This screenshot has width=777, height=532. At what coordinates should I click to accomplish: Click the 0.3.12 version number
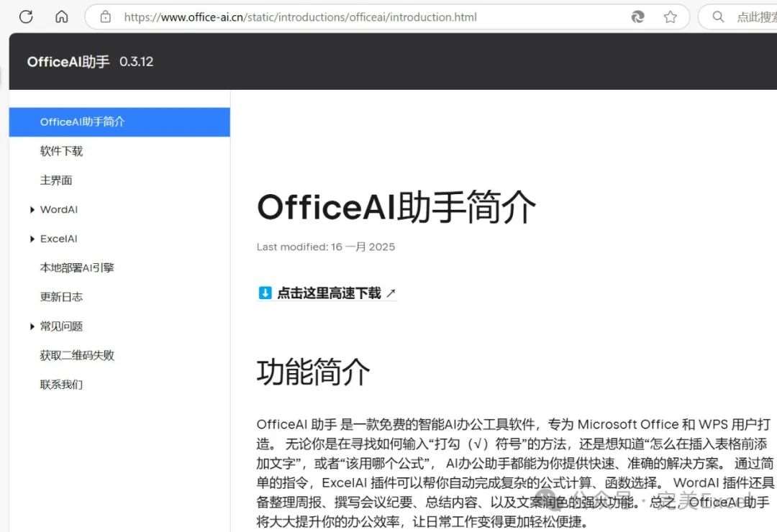pyautogui.click(x=136, y=61)
